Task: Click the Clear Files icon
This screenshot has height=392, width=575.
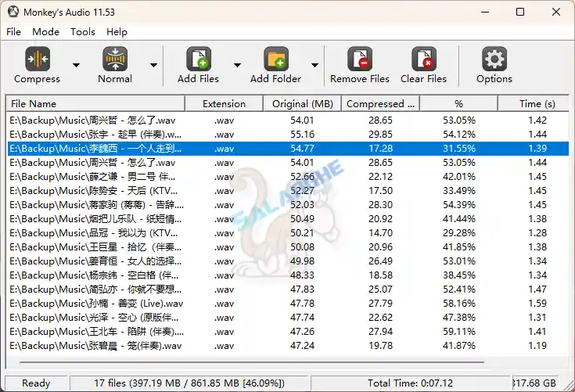Action: [x=424, y=59]
